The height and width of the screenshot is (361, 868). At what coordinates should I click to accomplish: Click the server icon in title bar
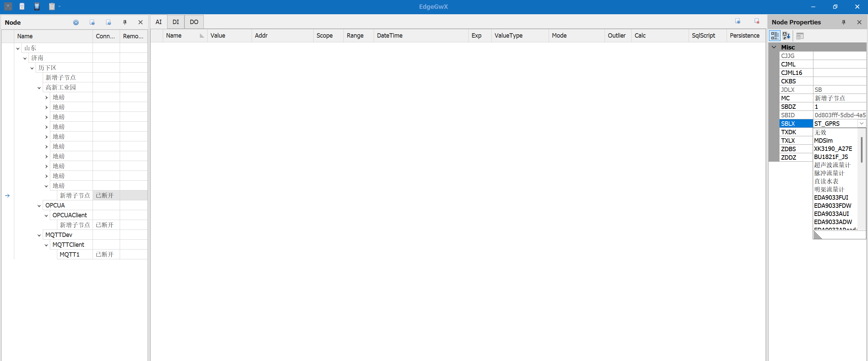22,6
